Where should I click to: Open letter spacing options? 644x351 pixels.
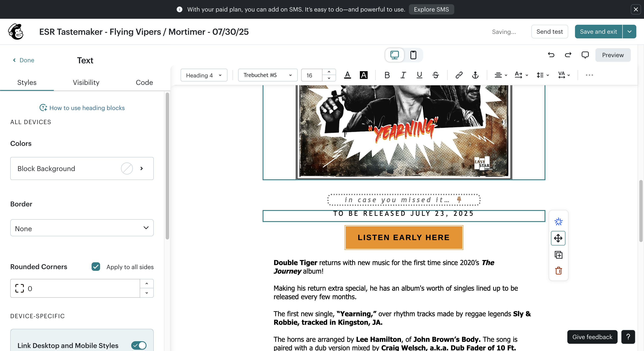(564, 75)
